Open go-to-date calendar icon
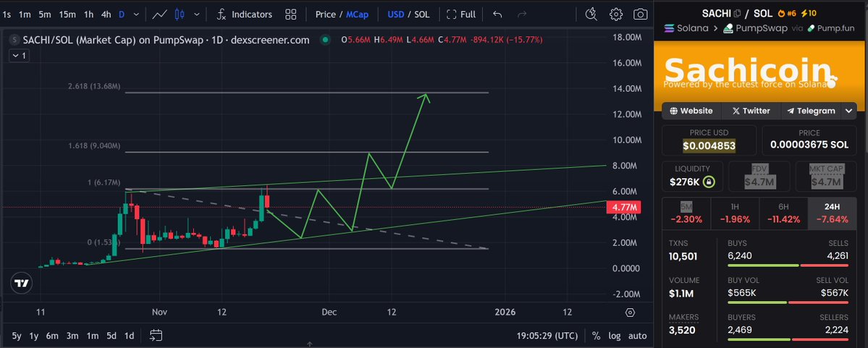 click(x=156, y=335)
